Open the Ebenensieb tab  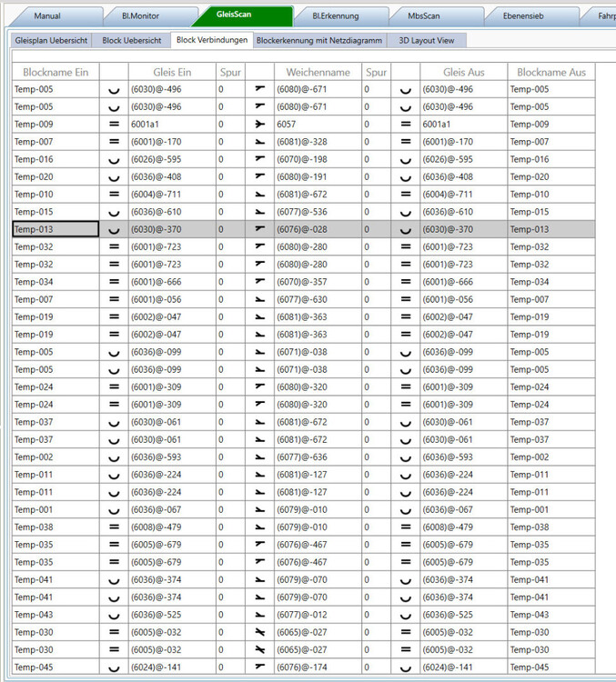tap(523, 16)
